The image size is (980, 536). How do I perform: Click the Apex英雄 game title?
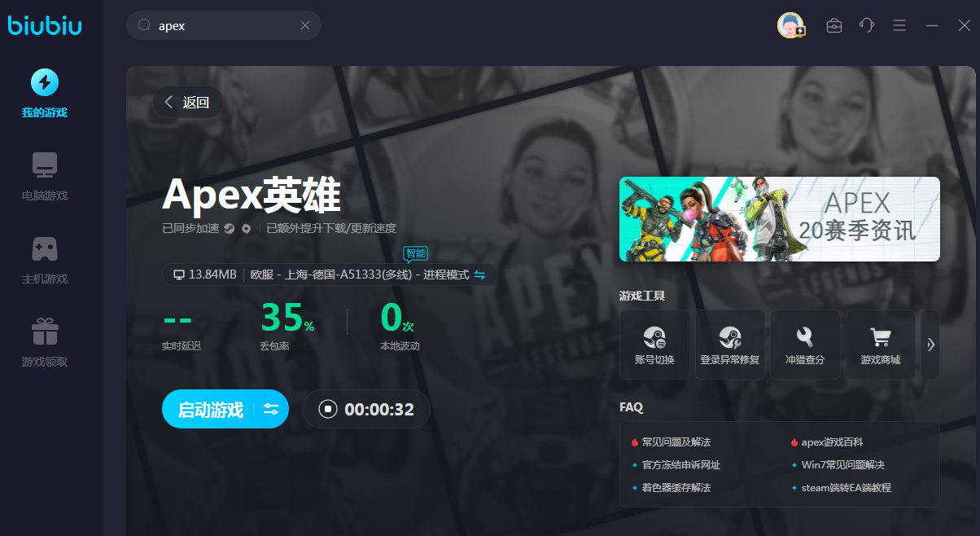point(251,195)
